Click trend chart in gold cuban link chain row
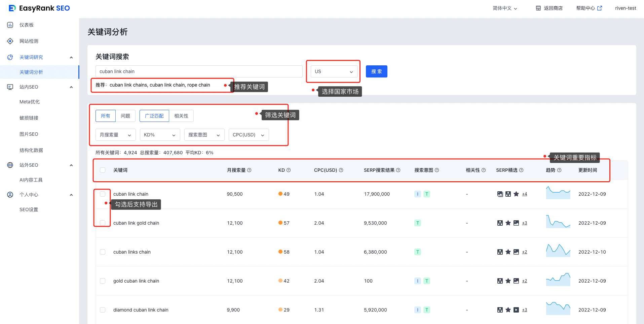 tap(558, 279)
